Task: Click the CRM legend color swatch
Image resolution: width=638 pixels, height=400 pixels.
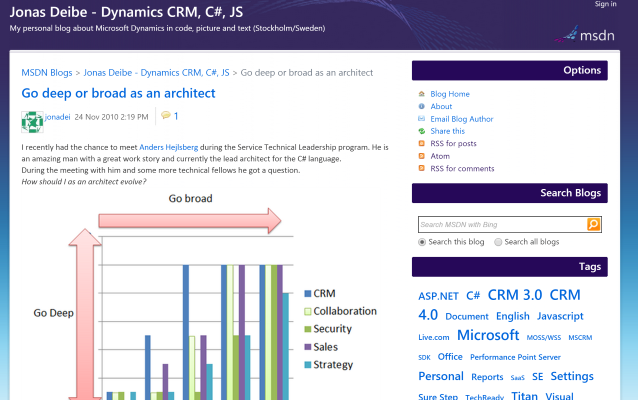Action: (x=308, y=293)
